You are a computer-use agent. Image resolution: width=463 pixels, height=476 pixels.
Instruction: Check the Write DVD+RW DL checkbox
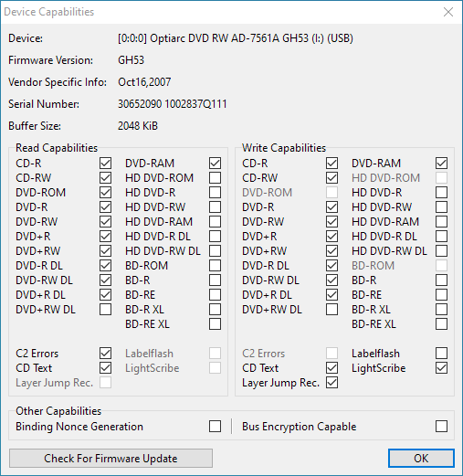click(331, 310)
